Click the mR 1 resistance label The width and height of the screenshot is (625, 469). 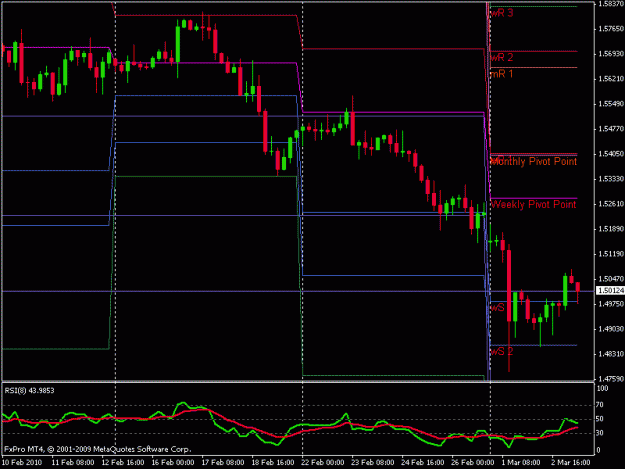point(502,74)
